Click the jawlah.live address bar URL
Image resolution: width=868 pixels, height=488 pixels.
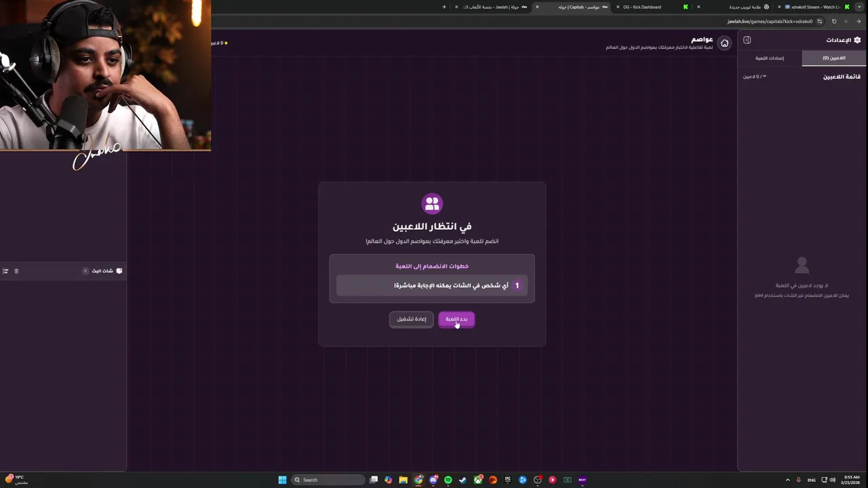point(770,22)
